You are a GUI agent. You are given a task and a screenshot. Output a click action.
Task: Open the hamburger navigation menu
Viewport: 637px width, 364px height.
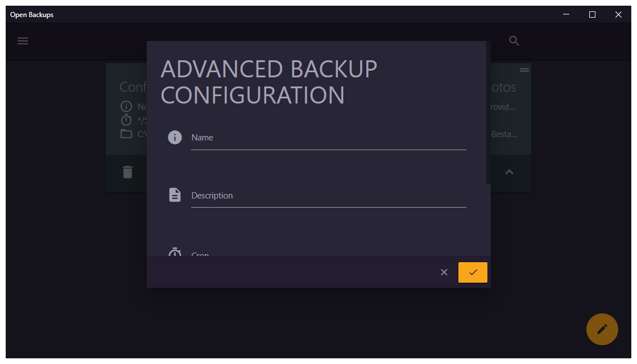23,41
